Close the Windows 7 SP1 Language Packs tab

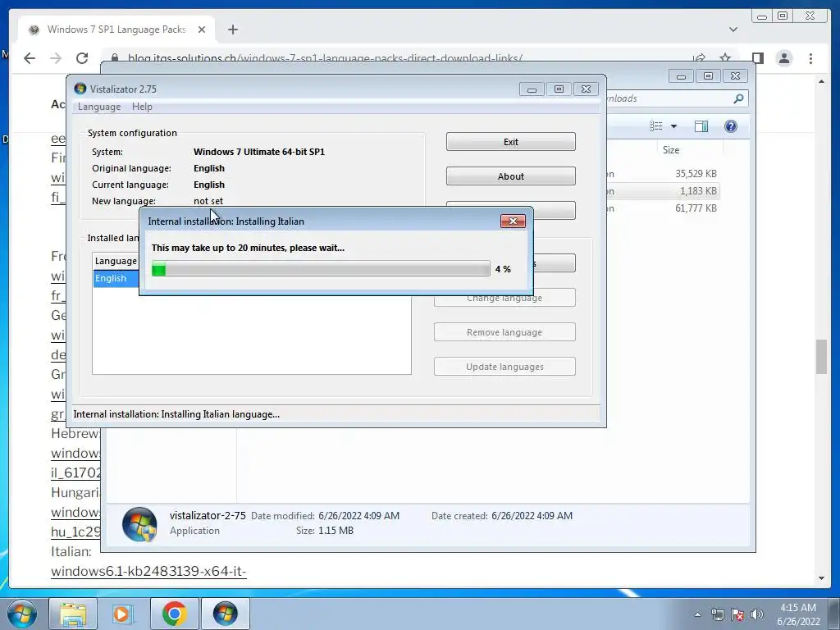pyautogui.click(x=202, y=30)
